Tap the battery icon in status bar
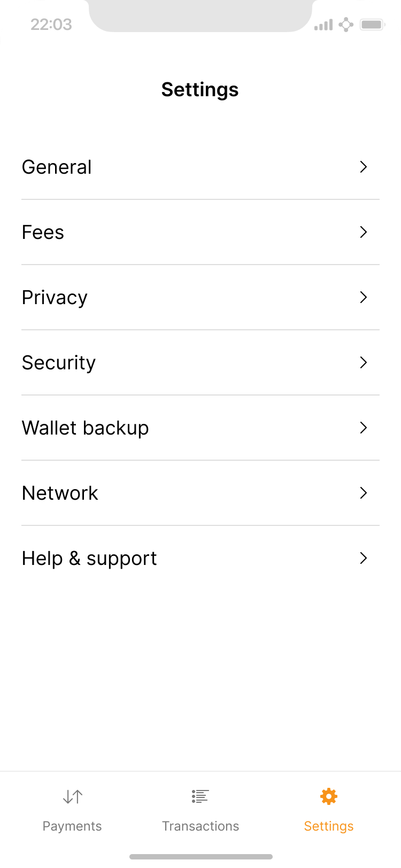 click(372, 25)
